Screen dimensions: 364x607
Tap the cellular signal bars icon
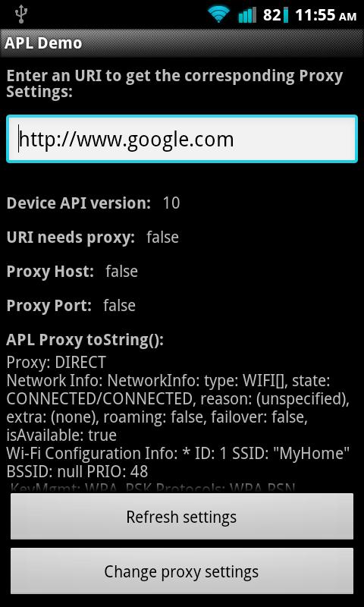click(x=246, y=14)
